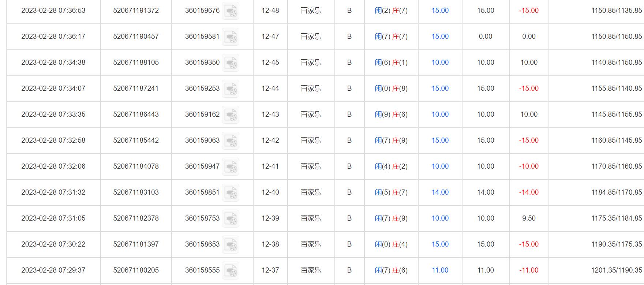Screen dimensions: 644x285
Task: Click loss amount -14.00 in row 12-40
Action: pos(529,192)
